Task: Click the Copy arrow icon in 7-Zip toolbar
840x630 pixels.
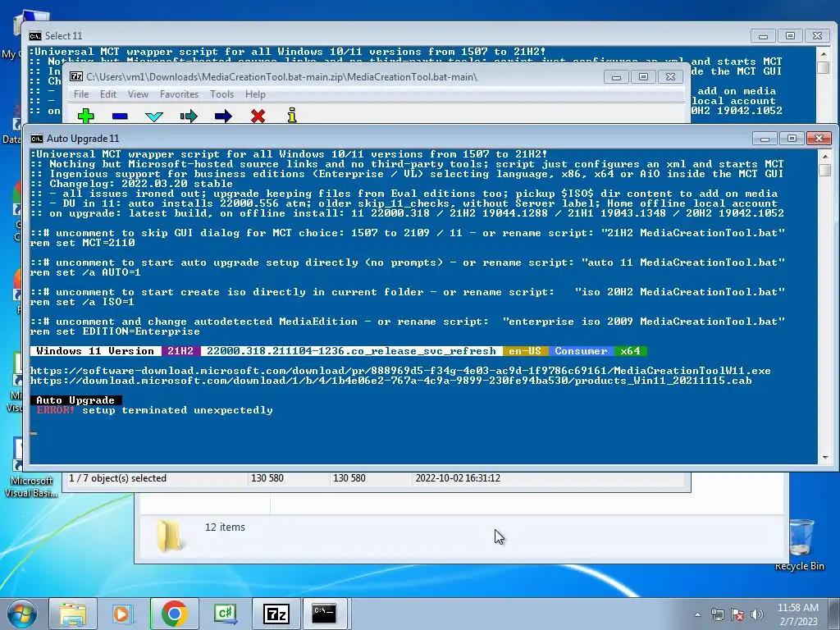Action: point(189,116)
